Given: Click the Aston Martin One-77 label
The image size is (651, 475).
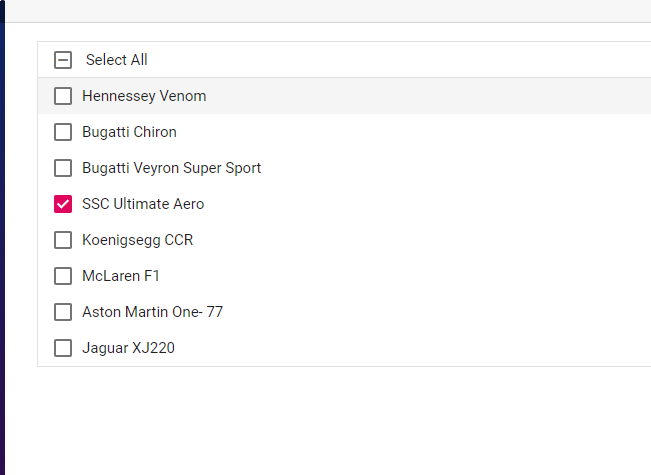Looking at the screenshot, I should coord(152,312).
